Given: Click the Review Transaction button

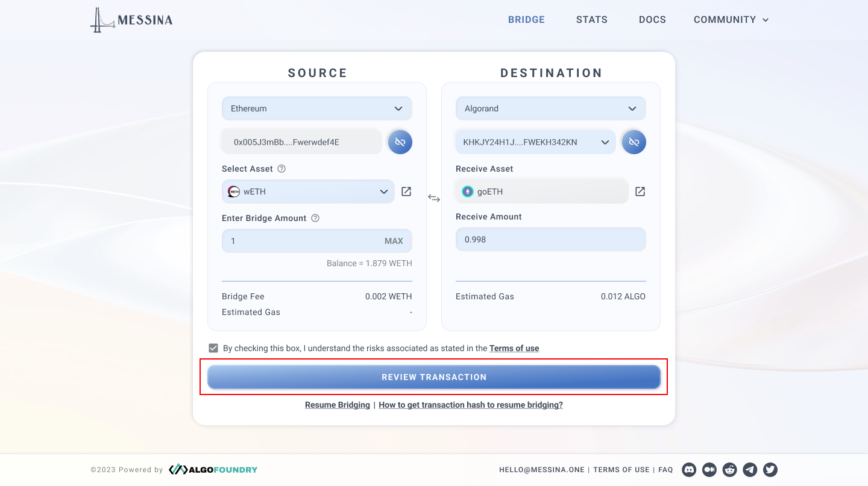Looking at the screenshot, I should coord(434,377).
